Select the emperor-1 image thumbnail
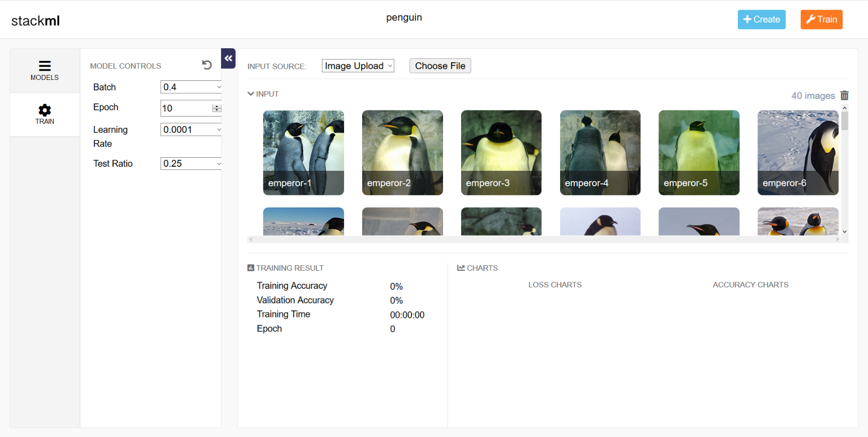The image size is (868, 437). coord(303,153)
